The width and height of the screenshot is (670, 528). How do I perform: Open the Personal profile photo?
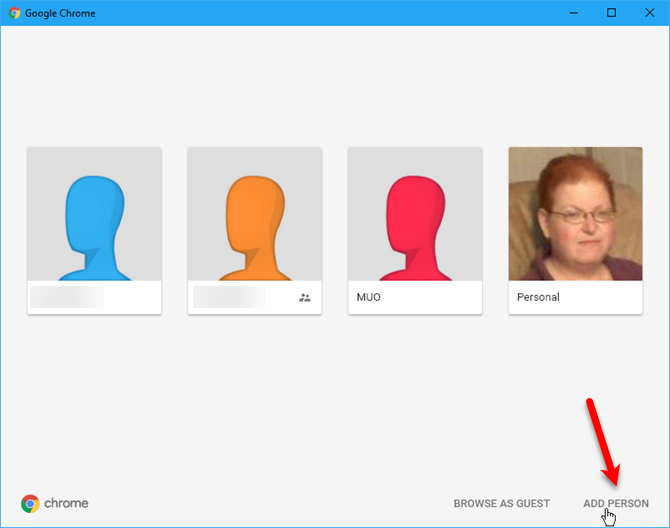point(575,214)
